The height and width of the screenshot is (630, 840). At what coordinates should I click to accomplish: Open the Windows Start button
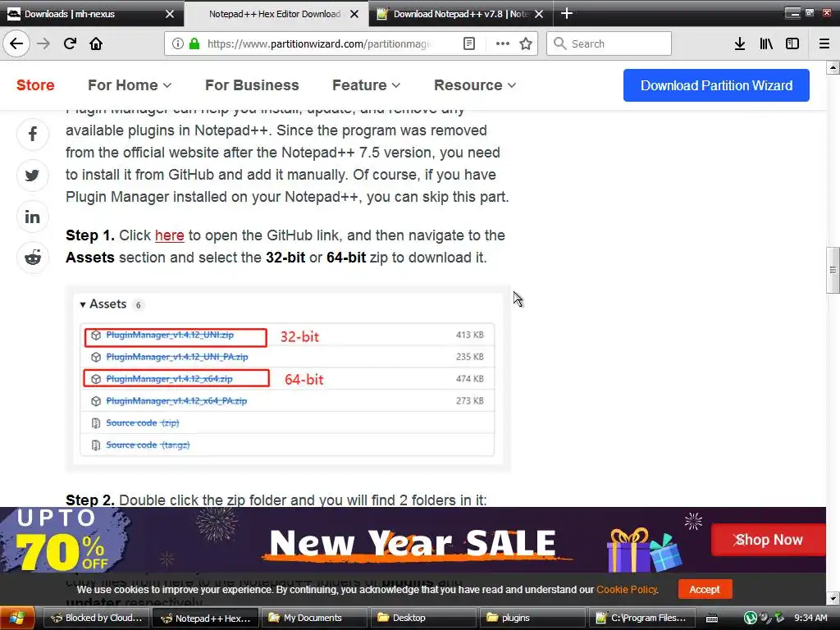17,618
